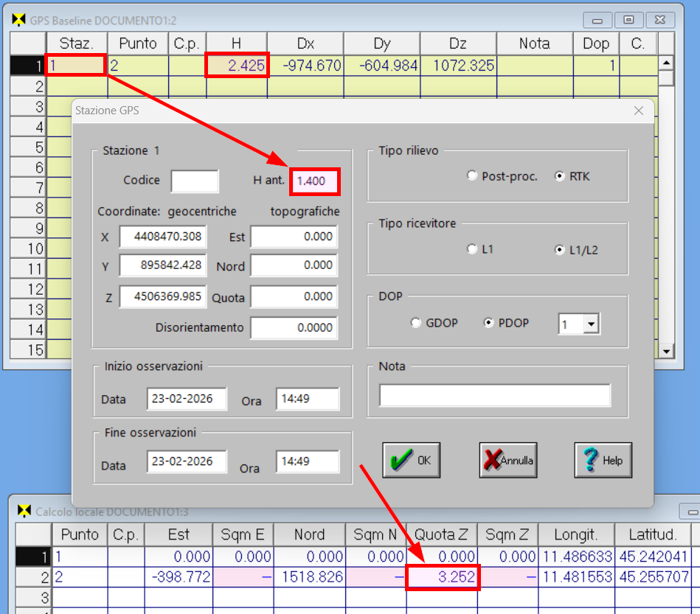Select the RTK survey type
This screenshot has width=700, height=614.
pyautogui.click(x=560, y=176)
